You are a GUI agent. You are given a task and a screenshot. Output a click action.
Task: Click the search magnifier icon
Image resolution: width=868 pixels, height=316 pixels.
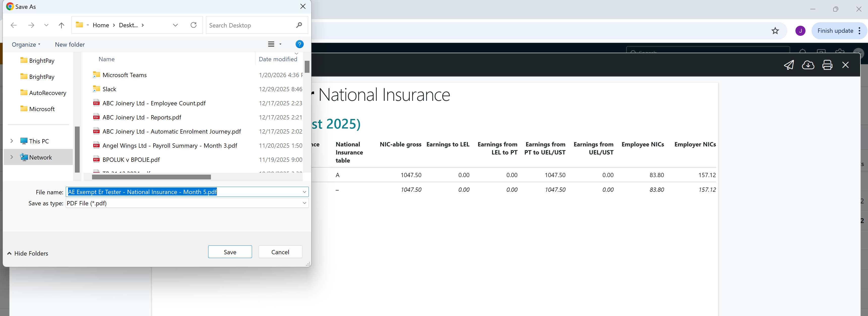[299, 25]
